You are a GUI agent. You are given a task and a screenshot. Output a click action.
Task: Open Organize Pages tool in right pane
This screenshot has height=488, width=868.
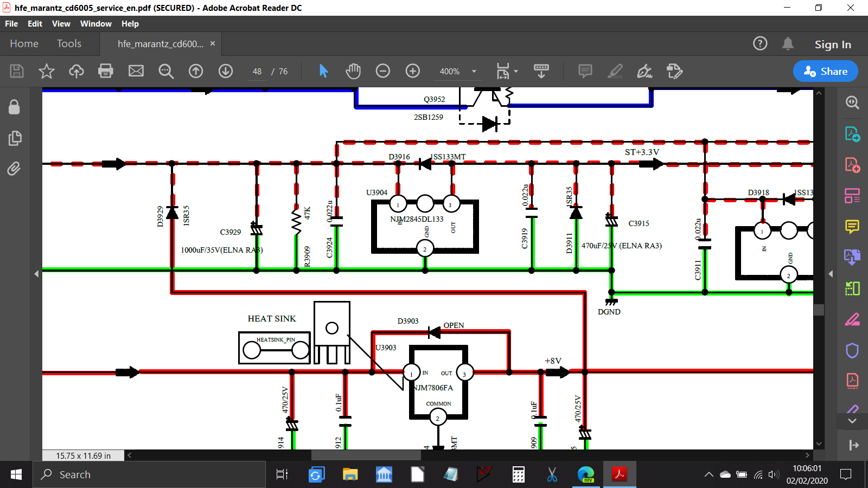(x=852, y=196)
